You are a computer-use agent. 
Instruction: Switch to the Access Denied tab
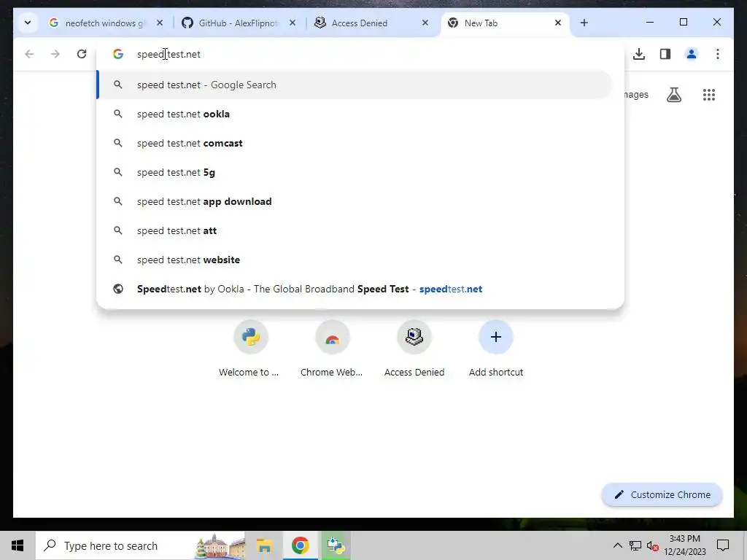pos(371,23)
